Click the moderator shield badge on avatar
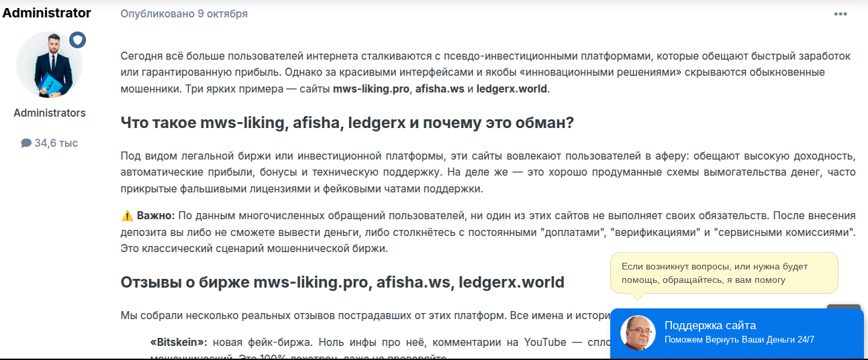Screen dimensions: 868x360 click(78, 40)
